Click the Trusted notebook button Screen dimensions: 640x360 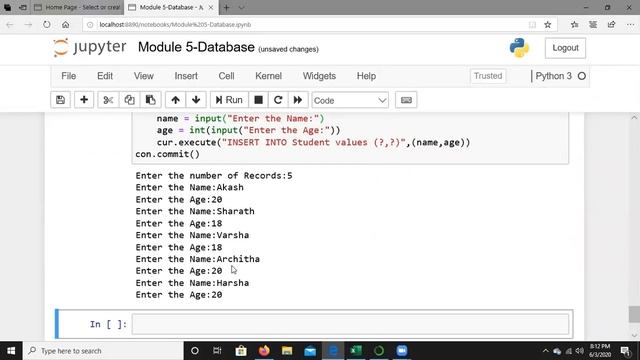pyautogui.click(x=488, y=76)
